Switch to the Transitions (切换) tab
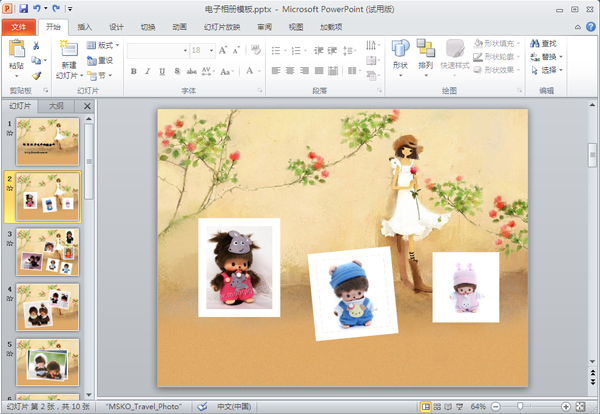This screenshot has height=414, width=600. tap(148, 27)
